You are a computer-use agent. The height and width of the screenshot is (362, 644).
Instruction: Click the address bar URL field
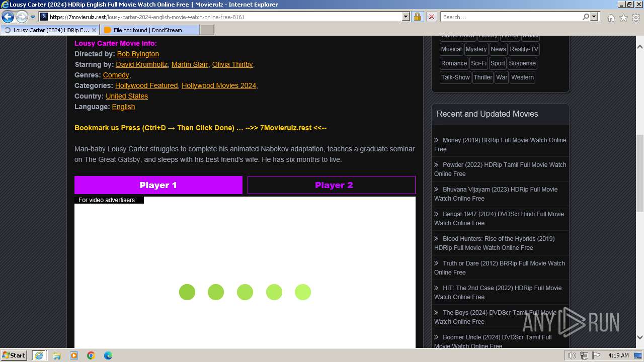[x=220, y=17]
